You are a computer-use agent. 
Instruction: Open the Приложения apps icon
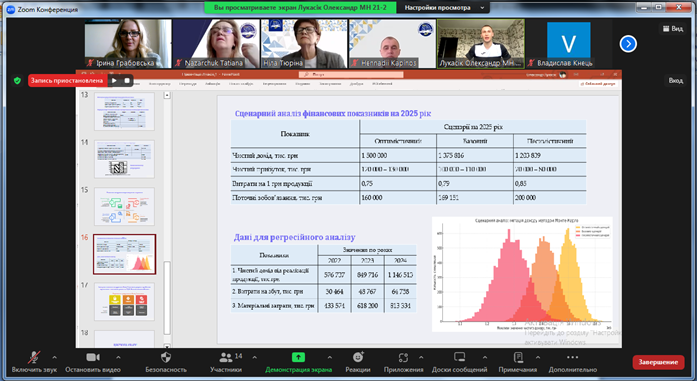click(x=403, y=357)
